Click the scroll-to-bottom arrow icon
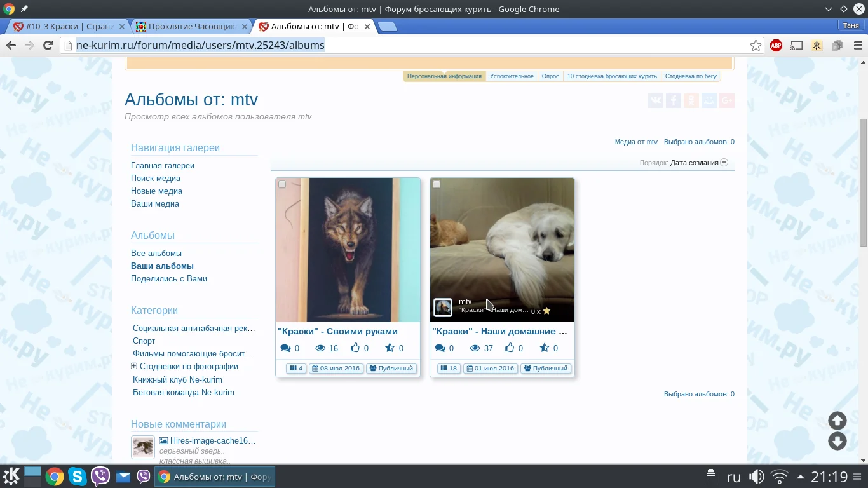The image size is (868, 488). click(837, 441)
